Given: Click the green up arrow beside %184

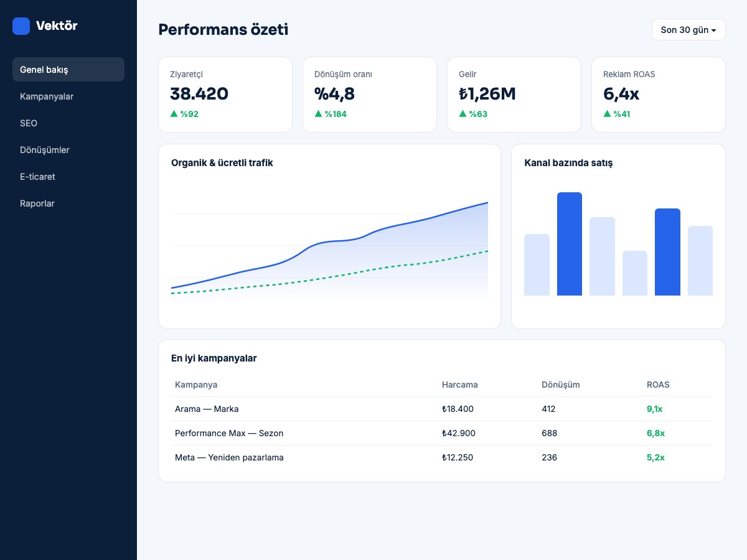Looking at the screenshot, I should point(319,114).
